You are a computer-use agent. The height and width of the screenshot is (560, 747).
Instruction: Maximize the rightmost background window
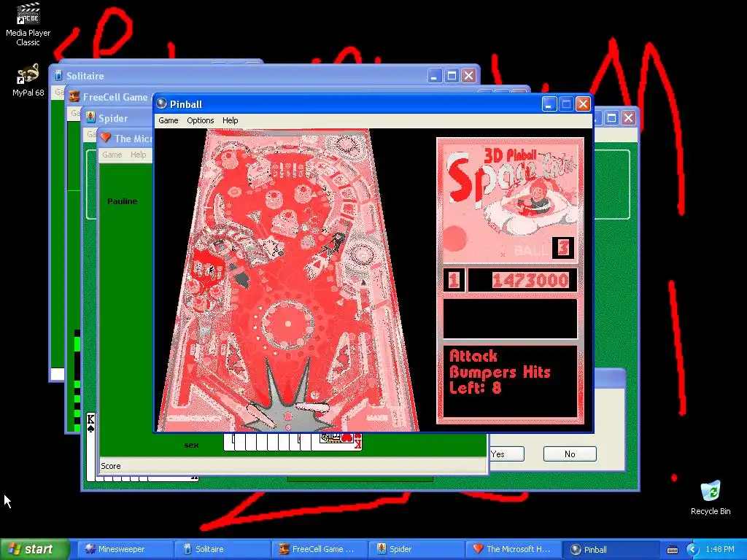coord(612,117)
